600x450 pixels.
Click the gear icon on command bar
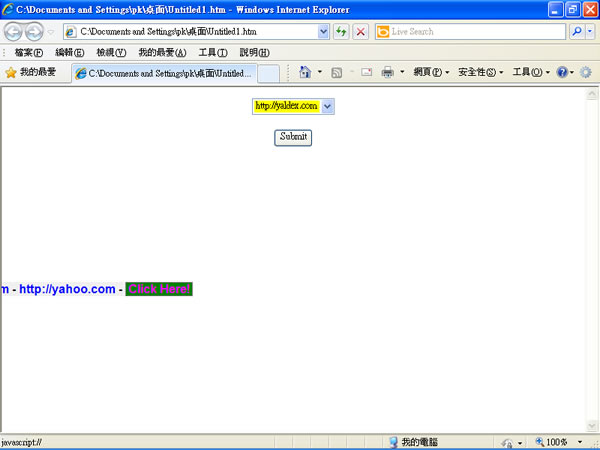click(x=585, y=72)
